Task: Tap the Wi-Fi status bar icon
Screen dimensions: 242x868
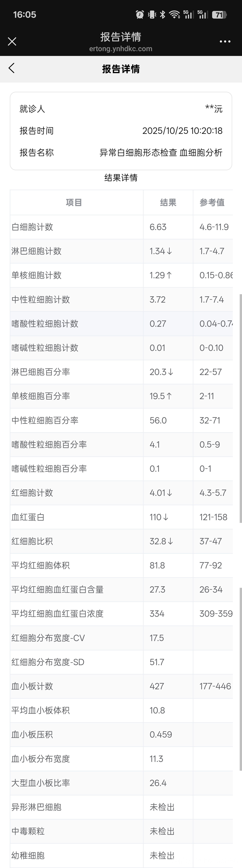Action: tap(174, 15)
